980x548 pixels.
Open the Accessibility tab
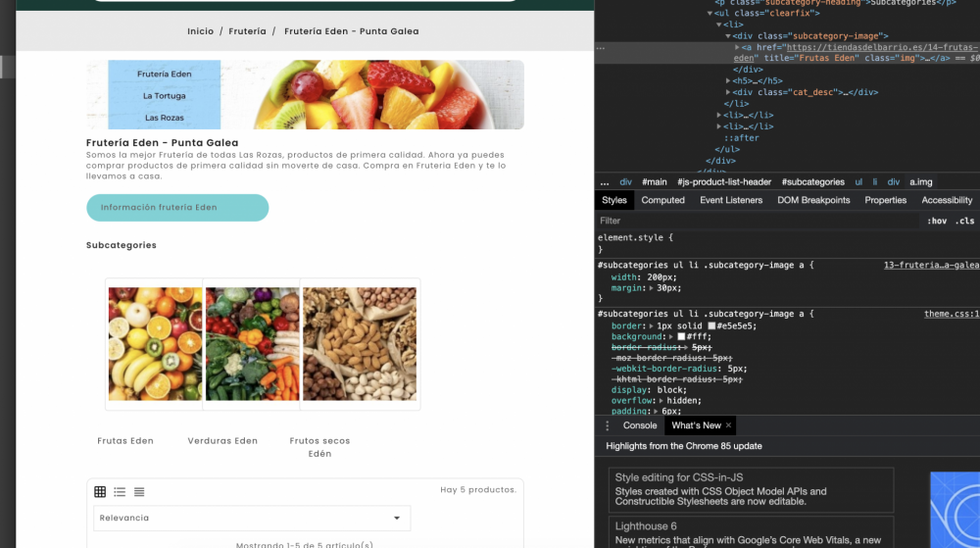[947, 201]
